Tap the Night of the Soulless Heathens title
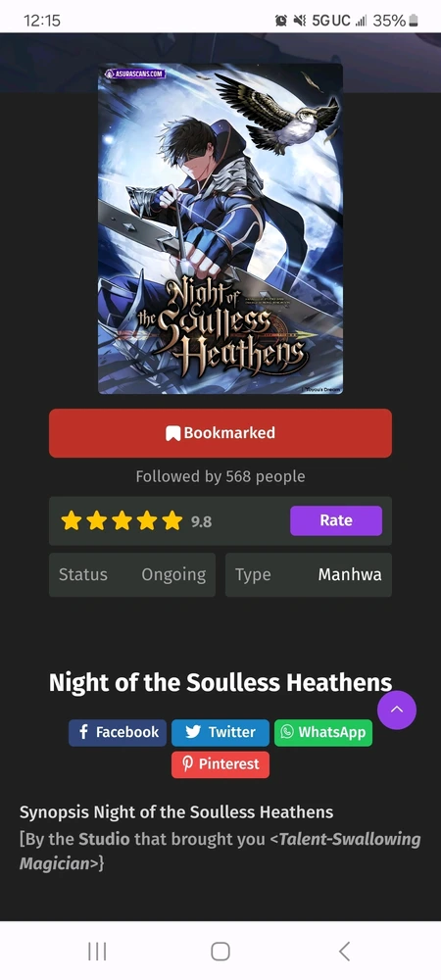441x980 pixels. 220,682
